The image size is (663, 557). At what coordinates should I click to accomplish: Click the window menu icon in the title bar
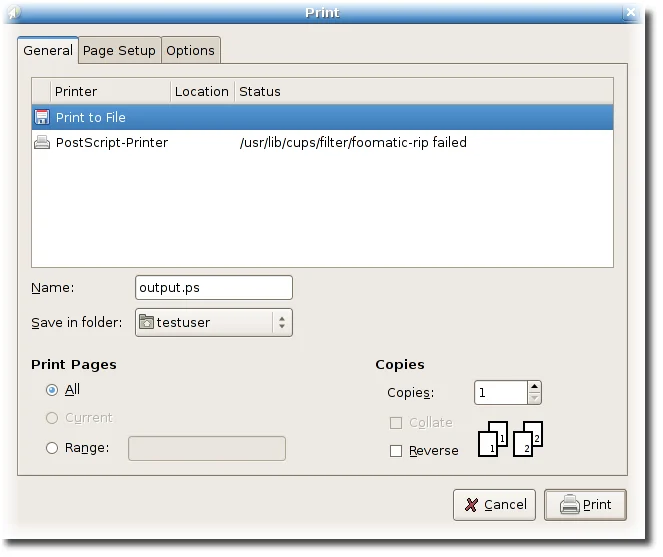point(14,12)
